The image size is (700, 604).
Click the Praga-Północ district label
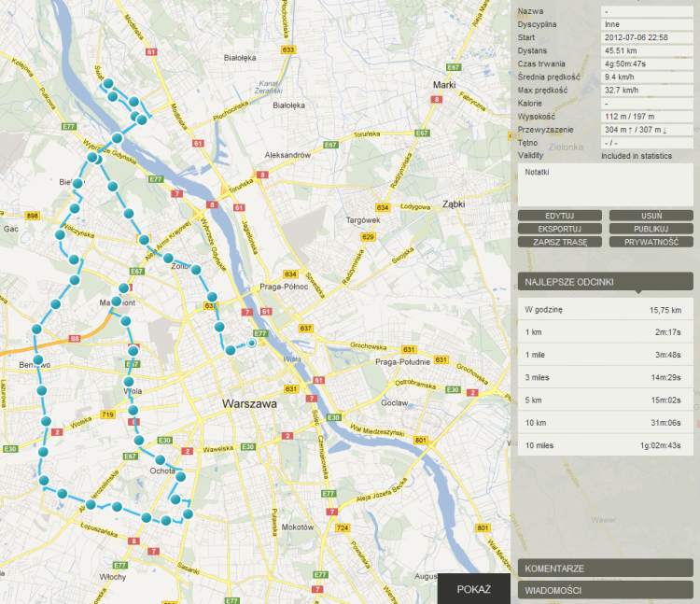coord(284,287)
